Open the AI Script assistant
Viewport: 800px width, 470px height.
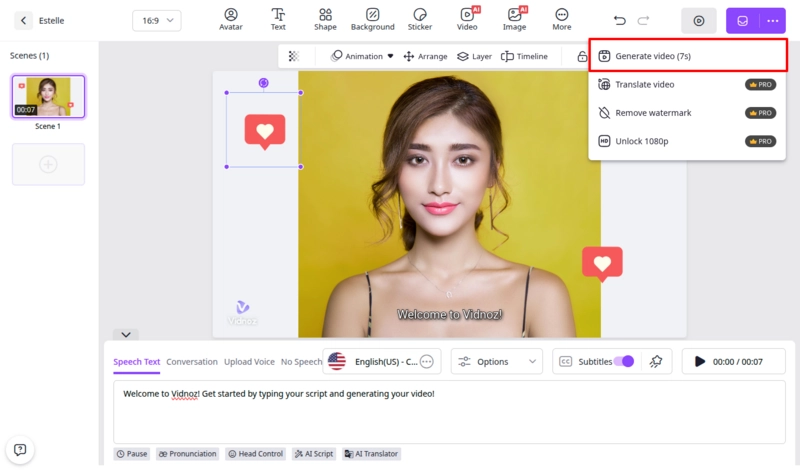pyautogui.click(x=314, y=454)
